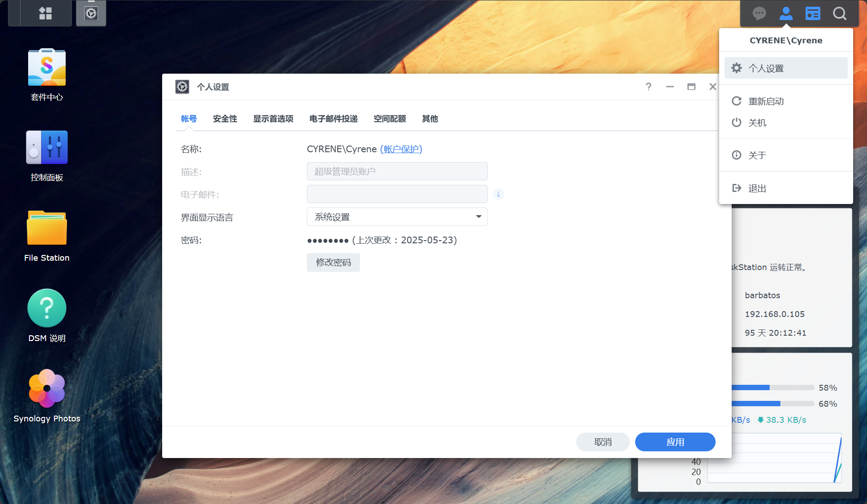The height and width of the screenshot is (504, 867).
Task: Click the 应用 button
Action: [675, 442]
